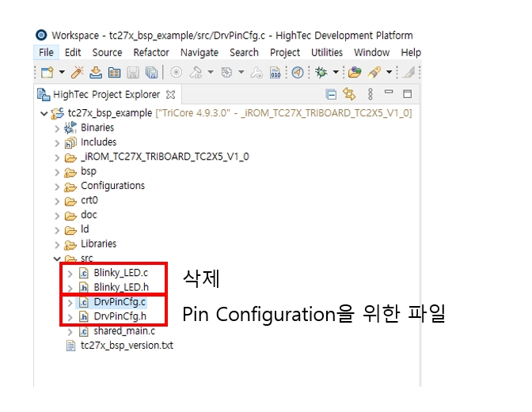The width and height of the screenshot is (532, 412).
Task: Click the Save All icon
Action: [x=151, y=72]
